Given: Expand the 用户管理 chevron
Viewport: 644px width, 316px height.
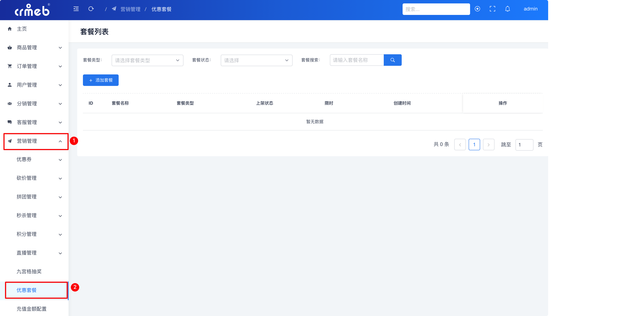Looking at the screenshot, I should click(x=60, y=85).
